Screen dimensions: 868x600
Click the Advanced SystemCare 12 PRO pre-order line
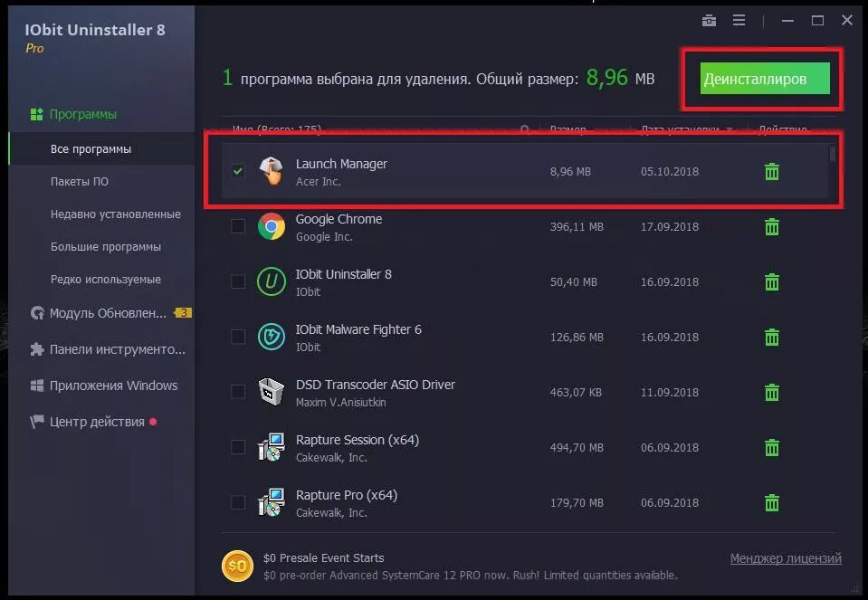click(x=470, y=575)
